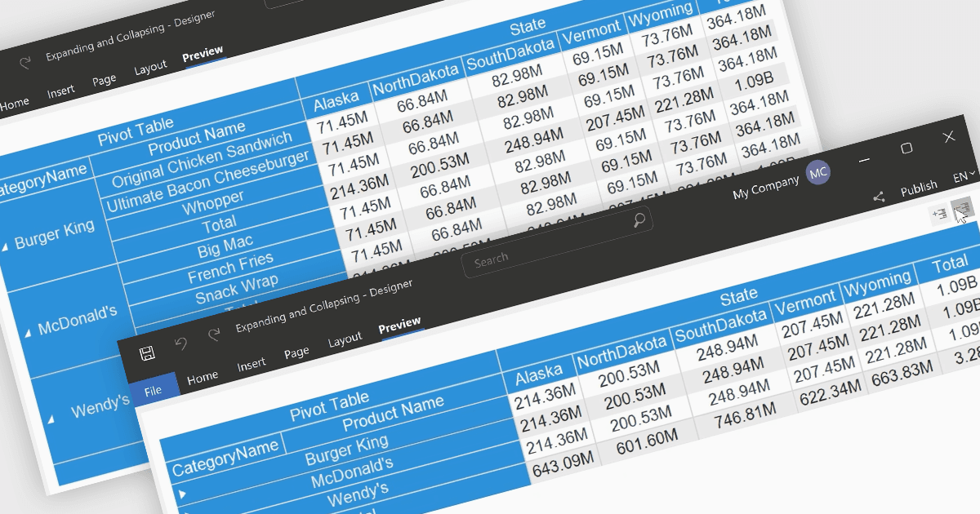Click the Snack Wrap row in back window
This screenshot has height=514, width=980.
pos(237,290)
